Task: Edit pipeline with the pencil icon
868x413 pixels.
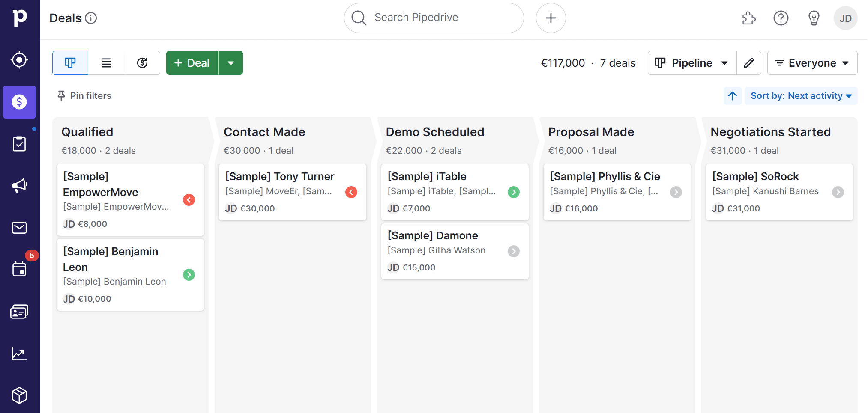Action: [749, 63]
